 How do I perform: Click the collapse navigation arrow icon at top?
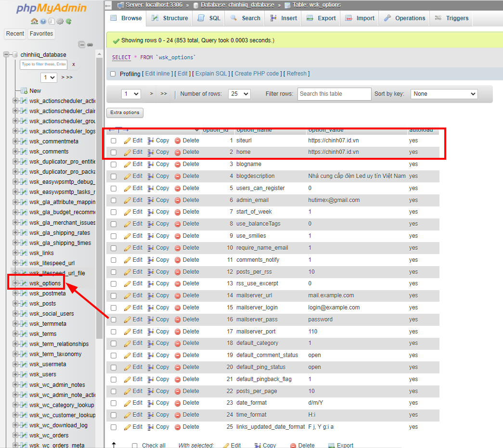click(x=108, y=5)
